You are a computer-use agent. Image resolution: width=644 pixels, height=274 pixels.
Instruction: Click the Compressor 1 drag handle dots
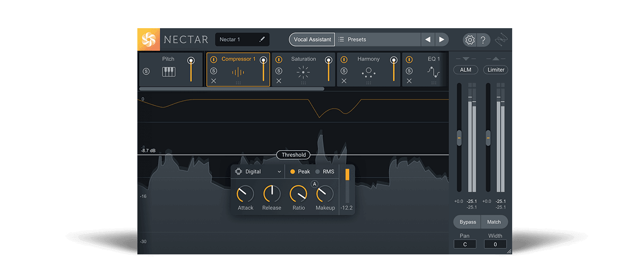[238, 83]
